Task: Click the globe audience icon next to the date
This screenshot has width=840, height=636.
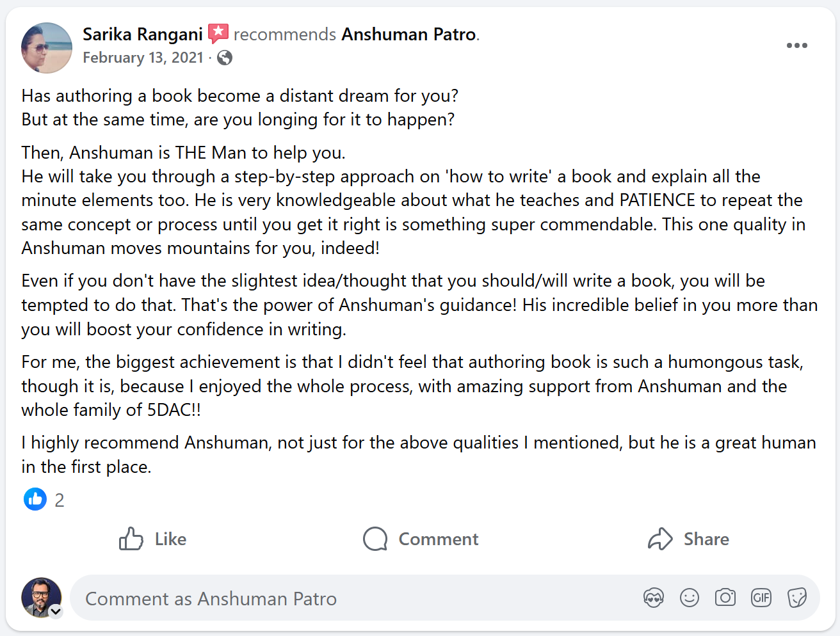Action: [224, 58]
